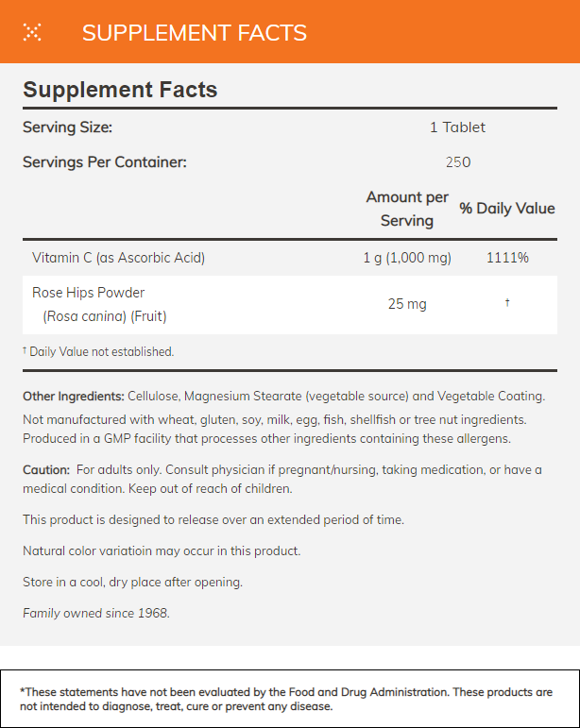Click the Amount per Serving column header
The width and height of the screenshot is (580, 728).
pos(407,209)
